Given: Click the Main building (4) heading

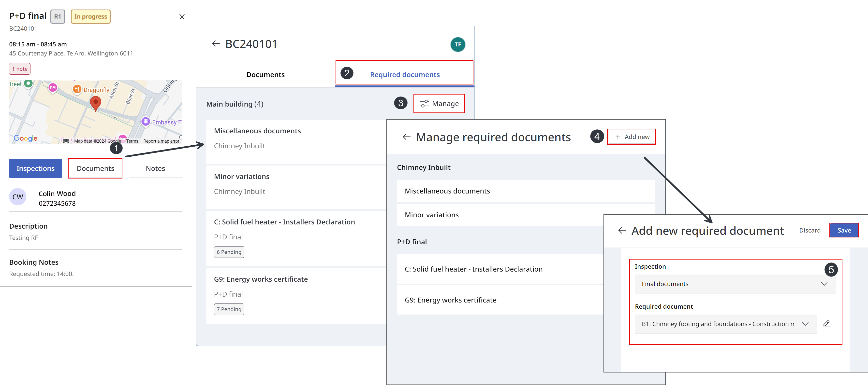Looking at the screenshot, I should coord(235,104).
